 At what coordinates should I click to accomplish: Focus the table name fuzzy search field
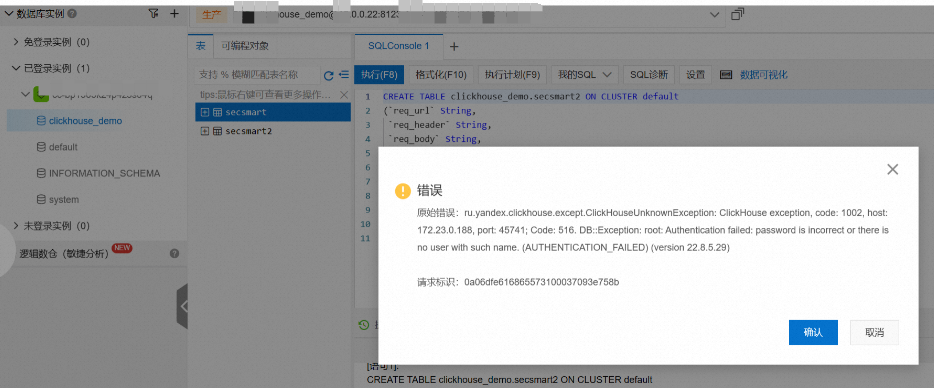[x=257, y=75]
